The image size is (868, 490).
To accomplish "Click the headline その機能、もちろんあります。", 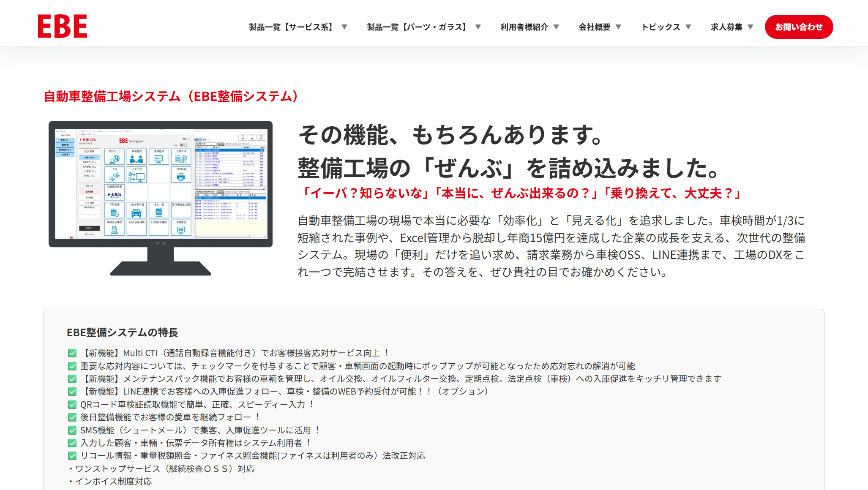I will click(451, 135).
